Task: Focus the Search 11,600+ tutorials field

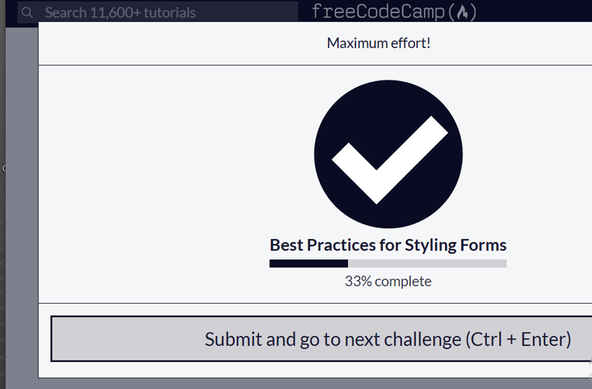Action: pyautogui.click(x=157, y=12)
